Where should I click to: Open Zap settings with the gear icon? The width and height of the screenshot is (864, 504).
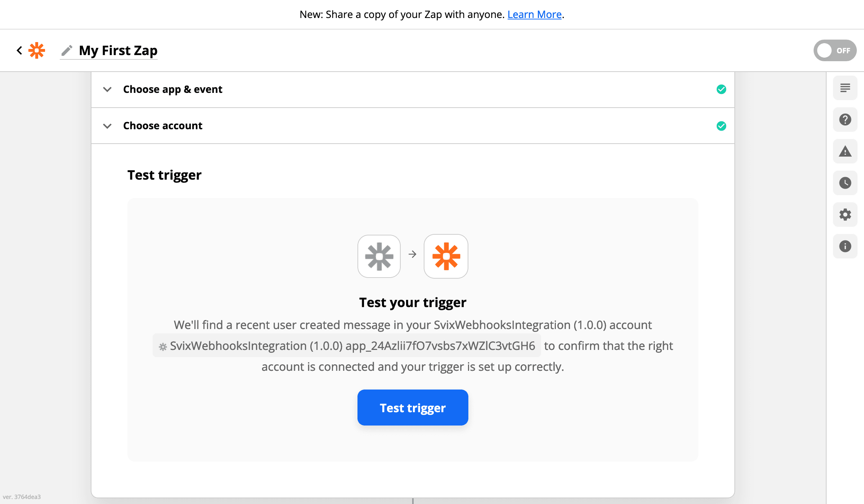[845, 215]
